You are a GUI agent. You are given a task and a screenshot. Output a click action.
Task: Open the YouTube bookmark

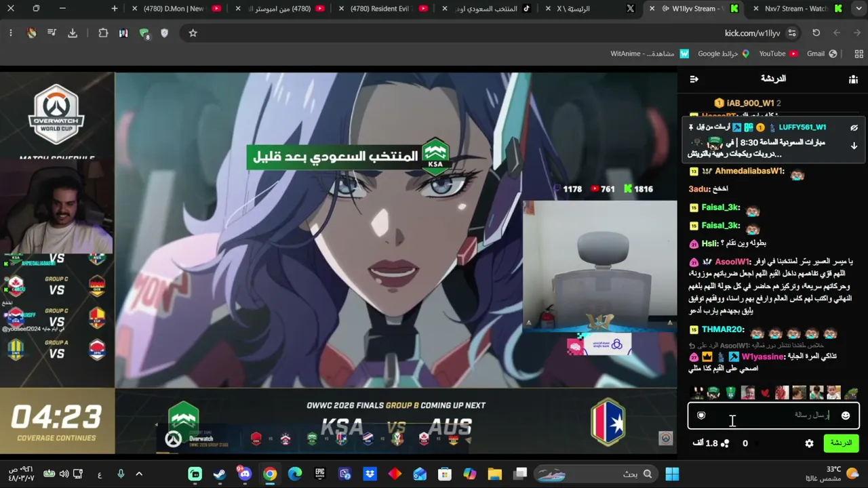coord(778,54)
